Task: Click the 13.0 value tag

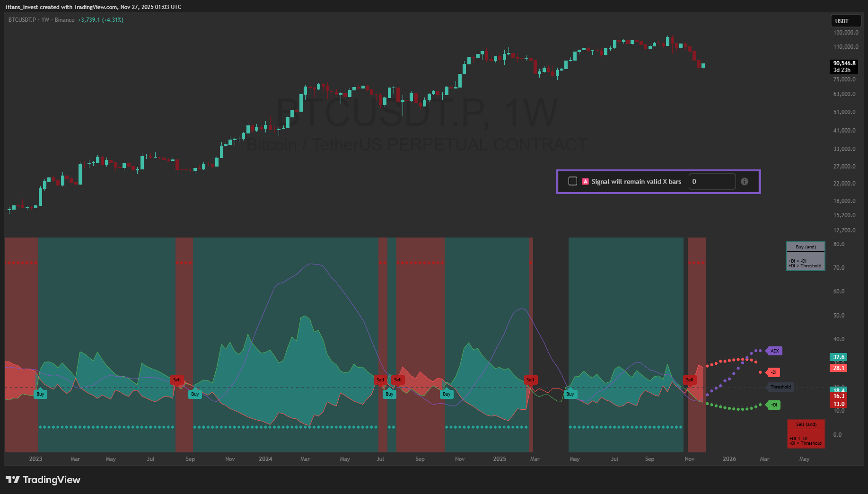Action: click(839, 404)
